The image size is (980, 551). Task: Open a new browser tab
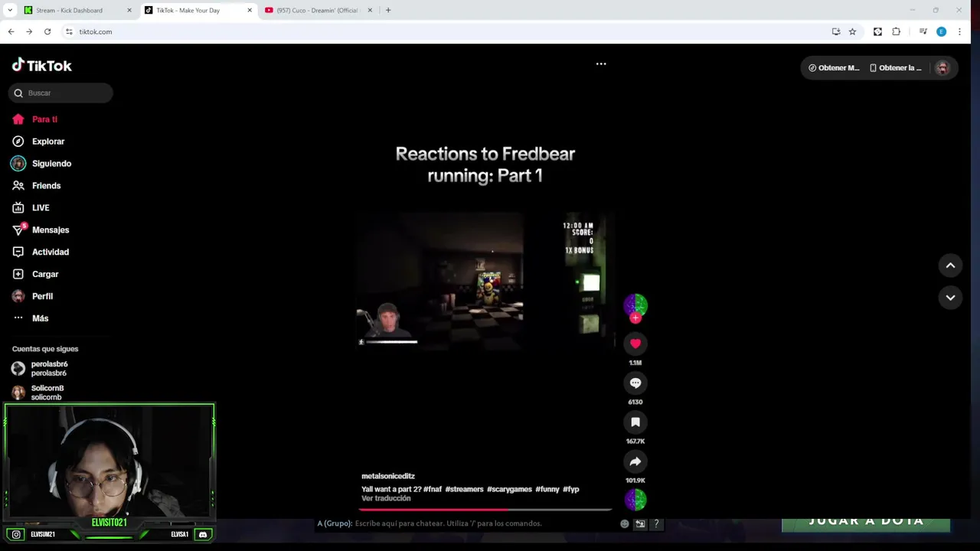pyautogui.click(x=388, y=10)
